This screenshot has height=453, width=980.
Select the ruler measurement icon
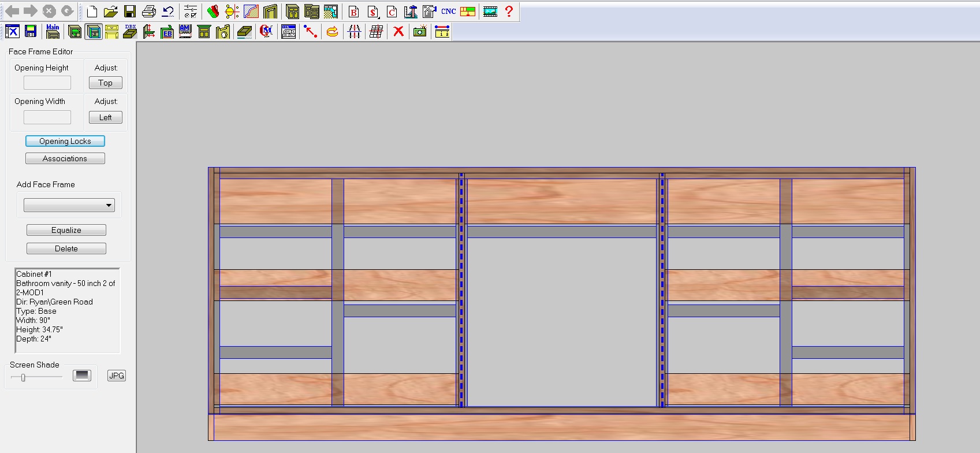(x=442, y=32)
